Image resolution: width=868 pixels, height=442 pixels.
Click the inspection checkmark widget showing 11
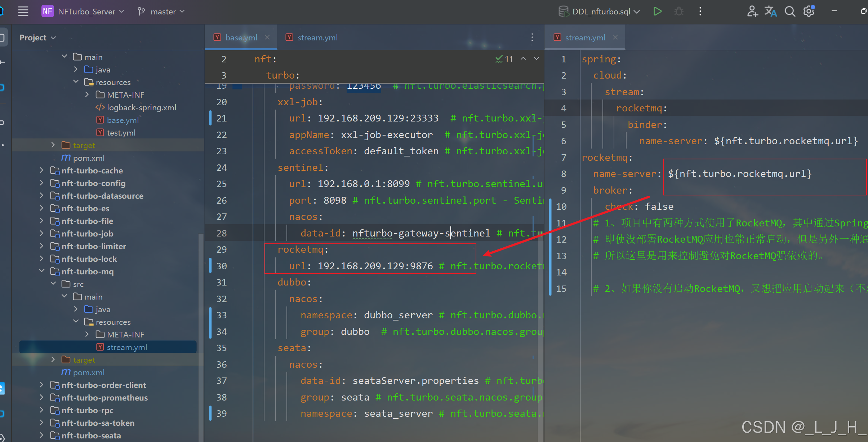(x=504, y=59)
